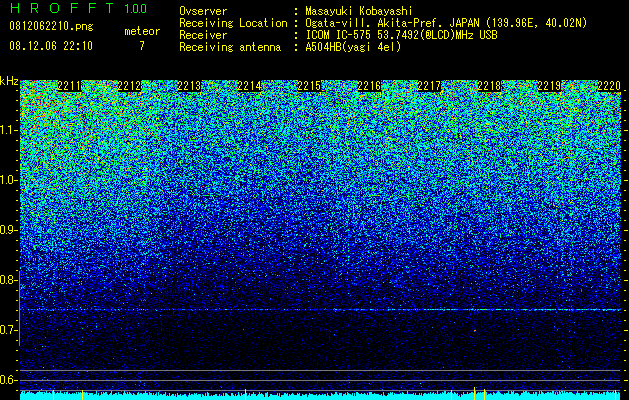Click the 1.0 kHz frequency axis label
The width and height of the screenshot is (629, 400).
click(7, 180)
